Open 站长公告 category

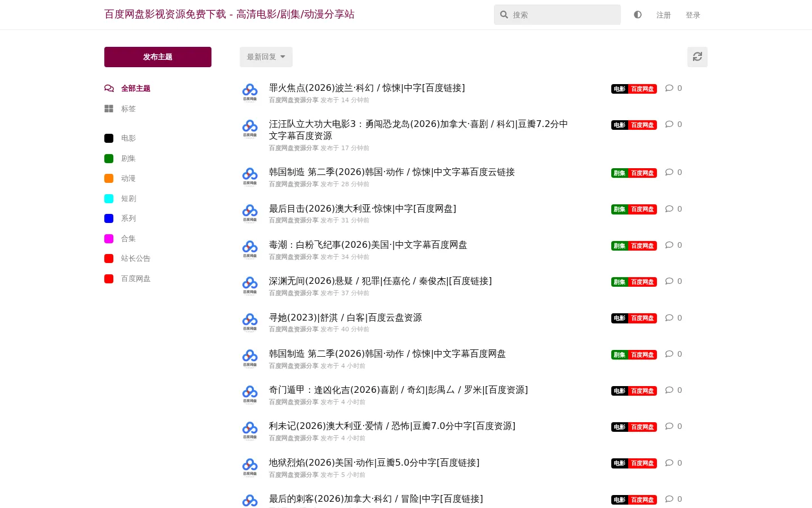[135, 259]
